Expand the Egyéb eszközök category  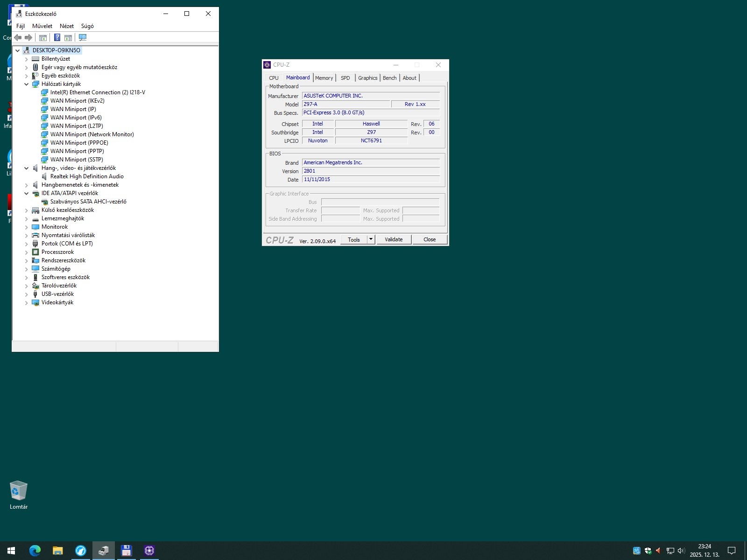click(x=27, y=76)
